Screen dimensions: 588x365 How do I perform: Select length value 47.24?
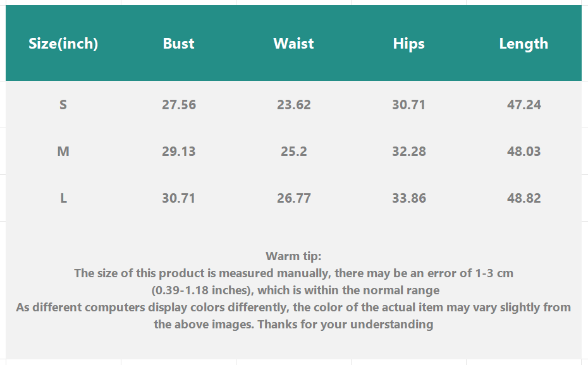point(524,105)
